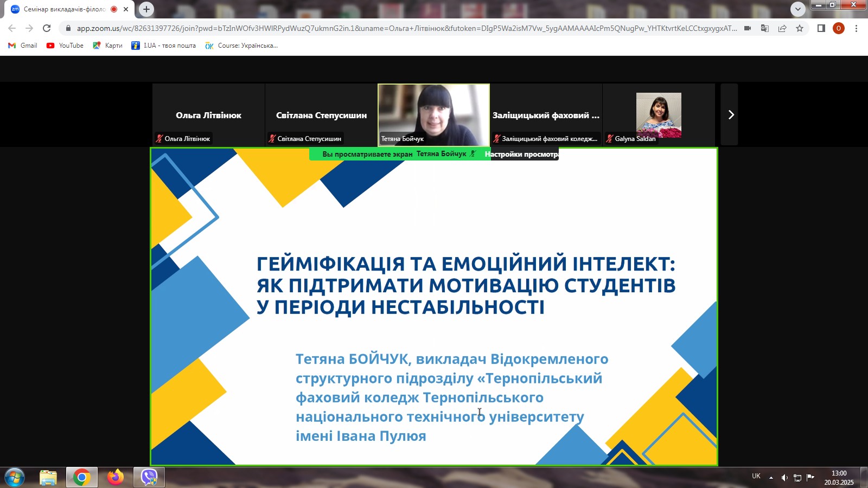Open the I.UA - твоя пошта bookmark

pos(164,46)
